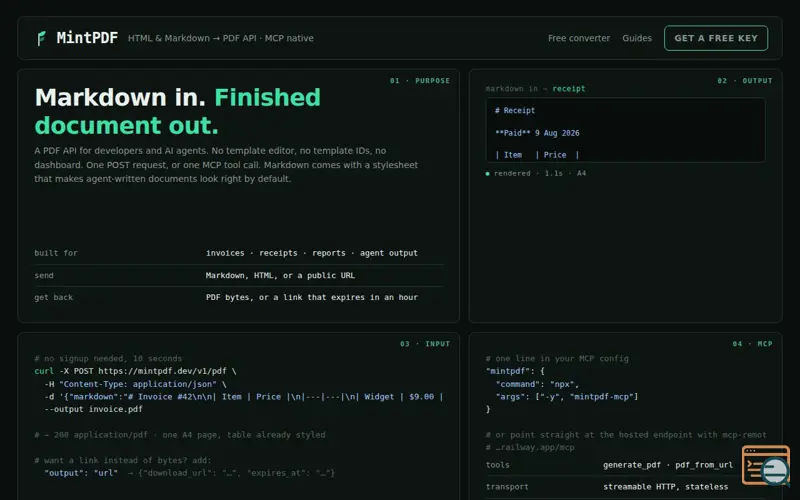Click the Markdown in. Finished document out. heading
The width and height of the screenshot is (800, 500).
(178, 111)
